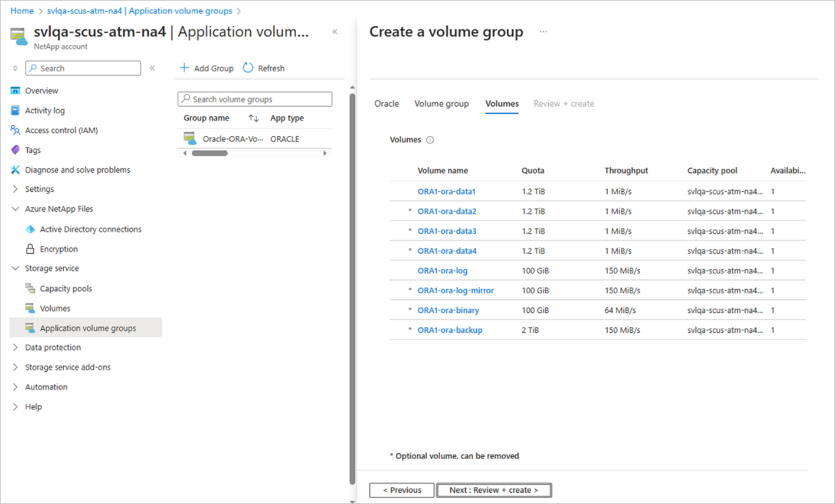Click the Search volume groups field

click(x=255, y=99)
